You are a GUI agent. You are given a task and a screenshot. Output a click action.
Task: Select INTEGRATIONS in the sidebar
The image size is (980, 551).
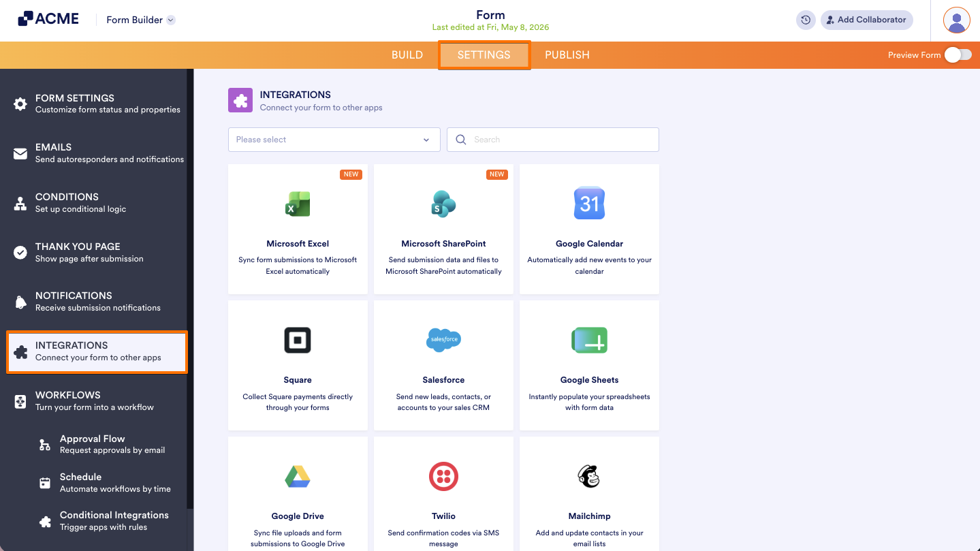tap(97, 351)
